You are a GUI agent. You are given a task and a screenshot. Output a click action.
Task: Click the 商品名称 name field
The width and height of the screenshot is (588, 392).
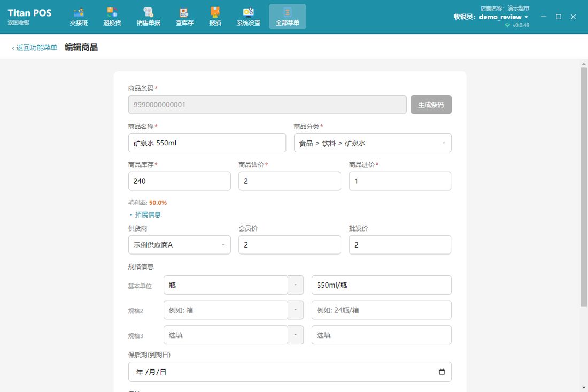207,143
